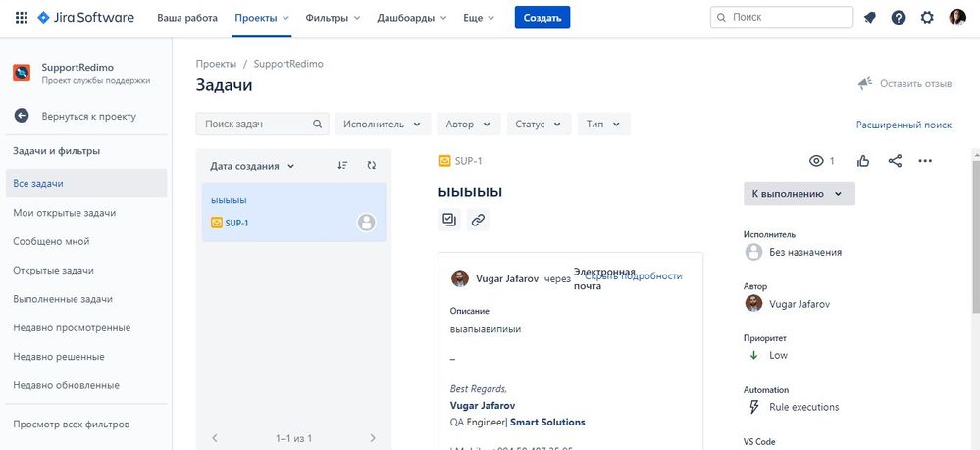This screenshot has height=450, width=980.
Task: Click the SUP-1 issue type icon in list
Action: coord(217,223)
